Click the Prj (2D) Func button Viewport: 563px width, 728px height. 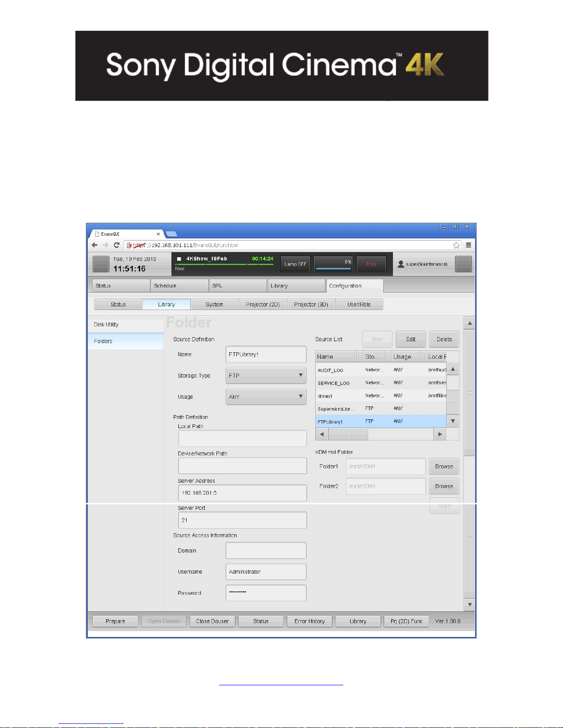click(406, 621)
